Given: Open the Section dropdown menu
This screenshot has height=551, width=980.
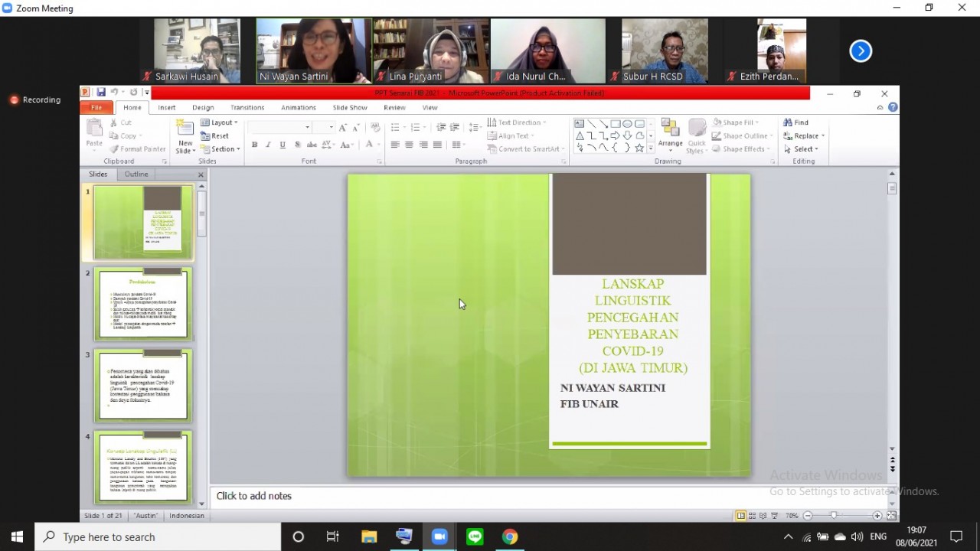Looking at the screenshot, I should coord(220,149).
